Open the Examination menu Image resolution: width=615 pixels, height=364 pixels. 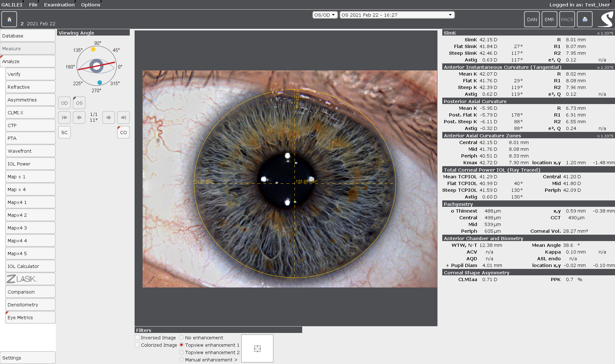click(x=59, y=4)
